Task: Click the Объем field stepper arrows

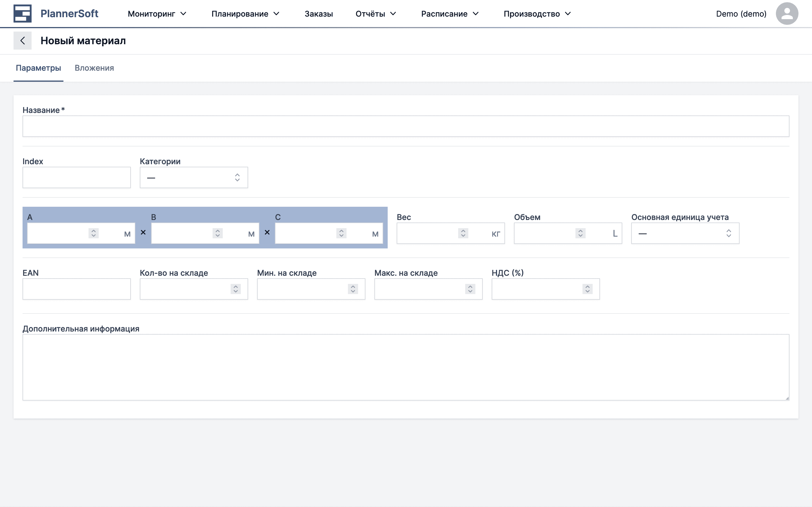Action: (x=581, y=233)
